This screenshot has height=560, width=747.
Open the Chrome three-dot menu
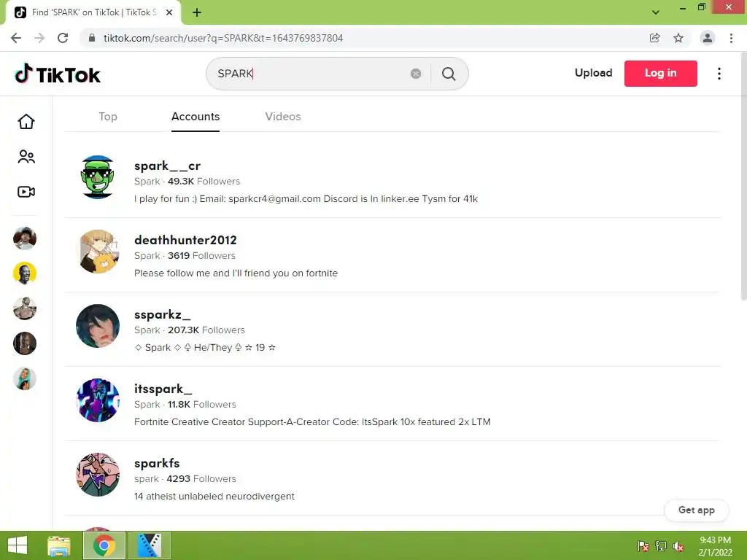[x=731, y=38]
